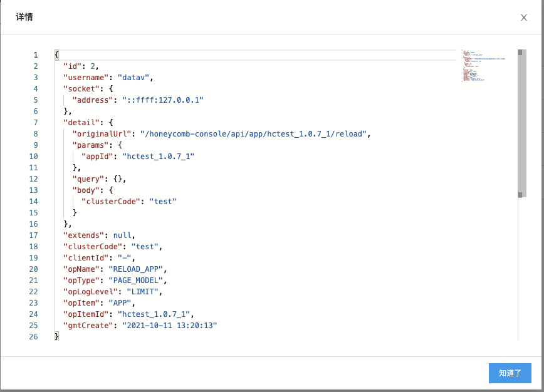This screenshot has width=544, height=392.
Task: Select the "::ffff:127.0.0.1" address value
Action: click(x=163, y=100)
